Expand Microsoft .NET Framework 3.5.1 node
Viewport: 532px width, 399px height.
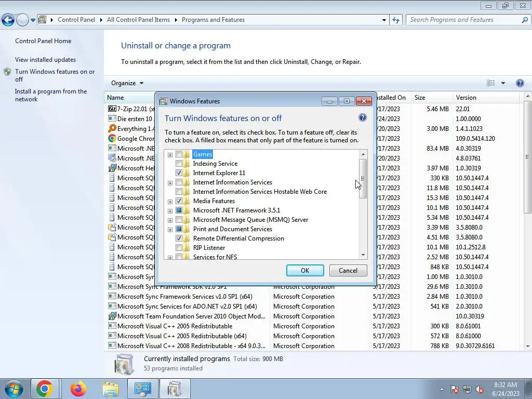pyautogui.click(x=170, y=211)
